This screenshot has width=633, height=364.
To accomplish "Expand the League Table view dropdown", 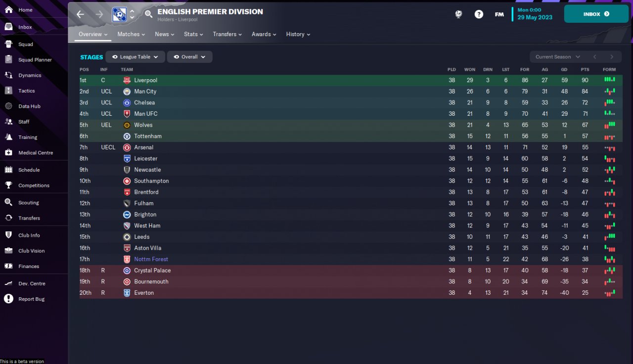I will pyautogui.click(x=135, y=57).
